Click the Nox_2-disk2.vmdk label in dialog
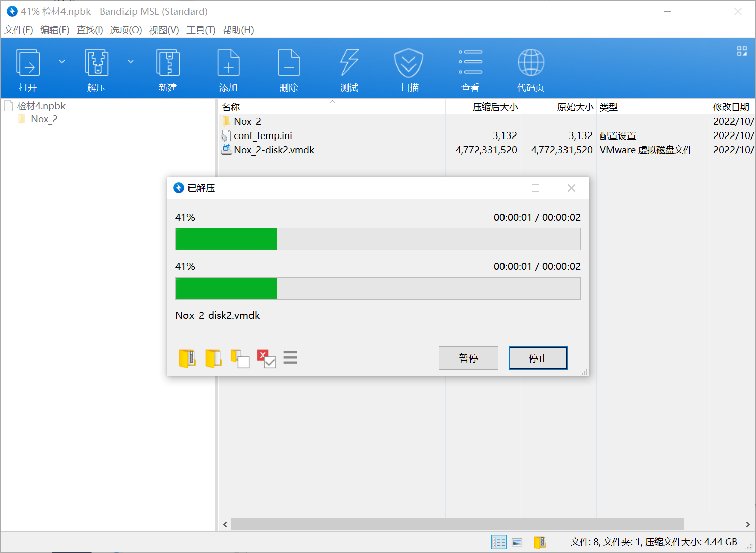 tap(218, 315)
